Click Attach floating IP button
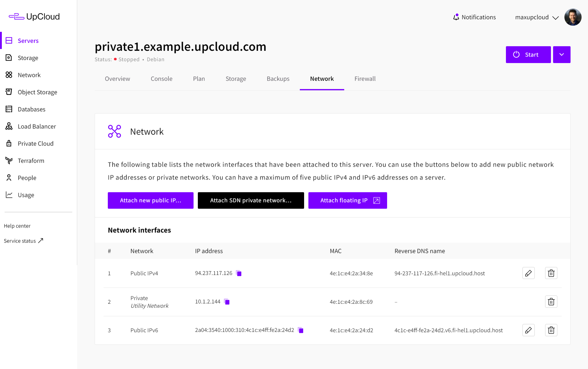Viewport: 588px width, 369px height. 348,200
